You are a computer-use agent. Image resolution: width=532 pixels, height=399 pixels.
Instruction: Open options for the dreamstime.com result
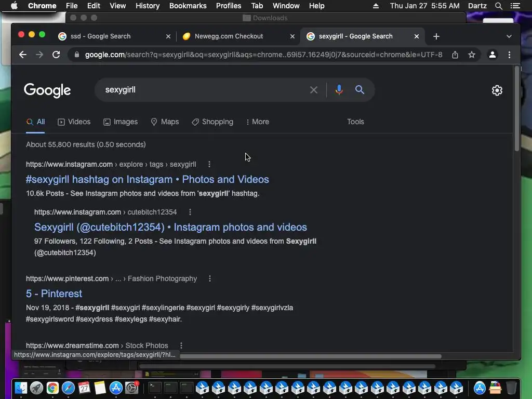(181, 345)
